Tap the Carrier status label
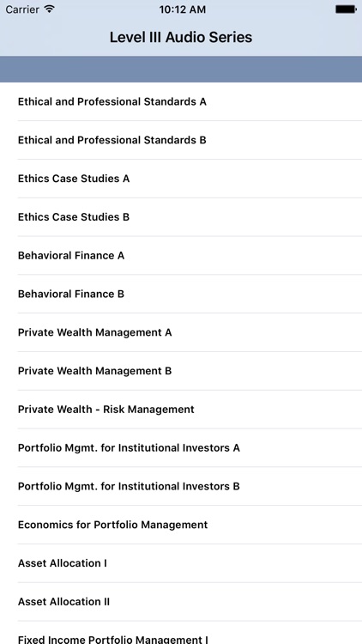Image resolution: width=362 pixels, height=644 pixels. tap(22, 9)
